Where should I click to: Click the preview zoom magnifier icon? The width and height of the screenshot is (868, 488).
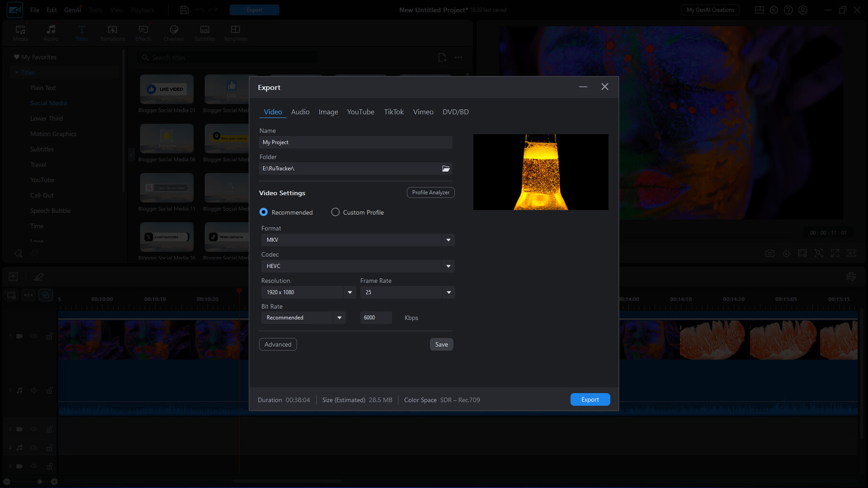point(819,253)
